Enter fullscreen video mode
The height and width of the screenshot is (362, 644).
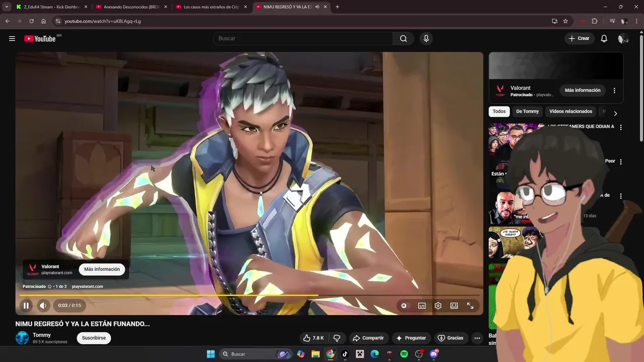[x=470, y=306]
